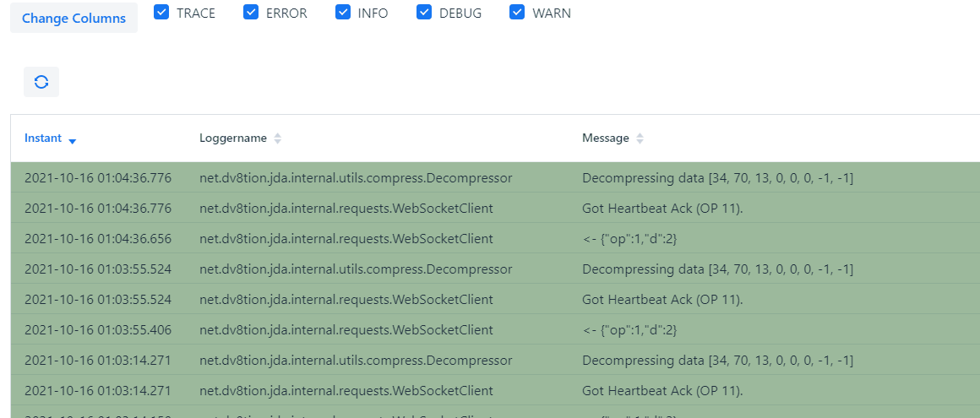Toggle the DEBUG checkbox

[424, 13]
